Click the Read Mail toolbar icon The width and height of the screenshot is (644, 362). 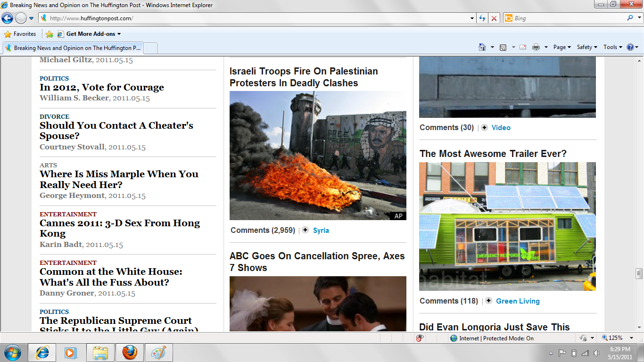(x=523, y=47)
